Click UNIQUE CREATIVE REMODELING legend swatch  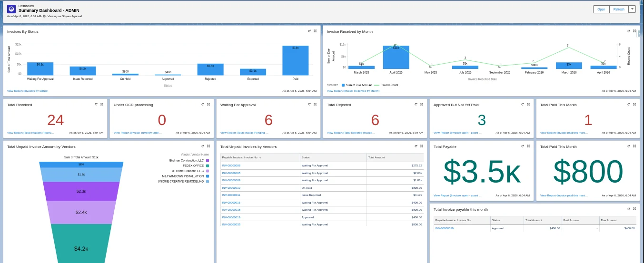click(208, 181)
